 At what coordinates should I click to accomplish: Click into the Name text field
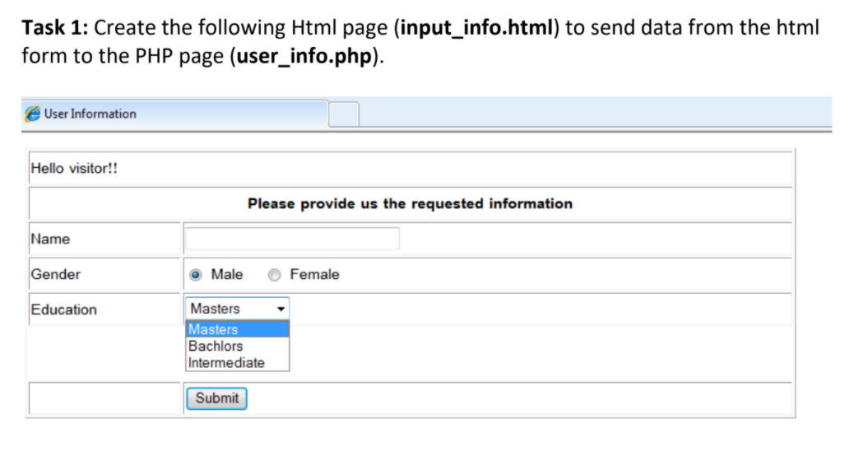292,239
